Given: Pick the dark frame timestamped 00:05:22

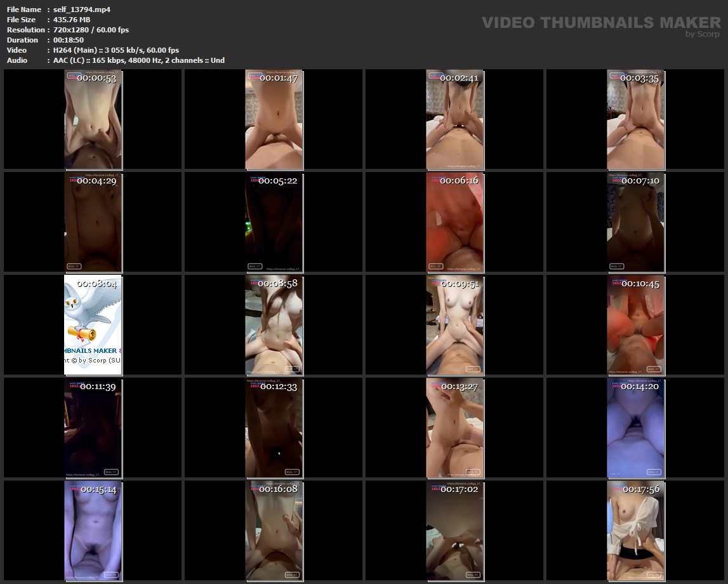Looking at the screenshot, I should pyautogui.click(x=274, y=222).
